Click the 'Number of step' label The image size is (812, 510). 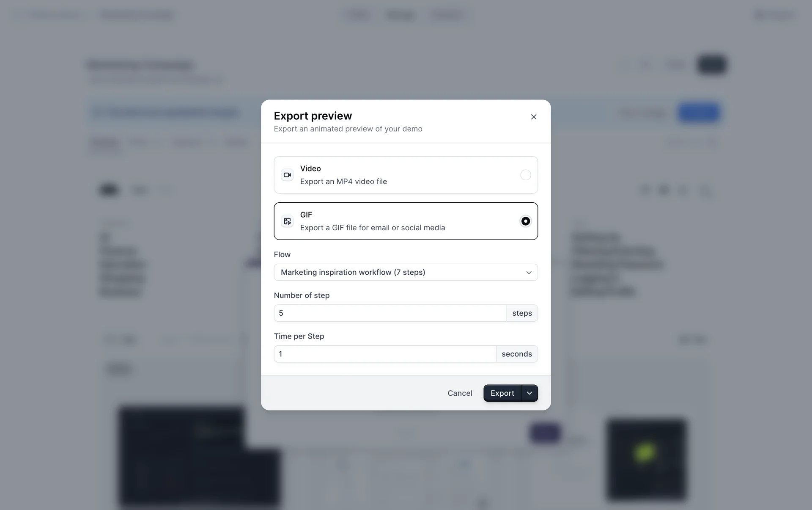(x=302, y=295)
